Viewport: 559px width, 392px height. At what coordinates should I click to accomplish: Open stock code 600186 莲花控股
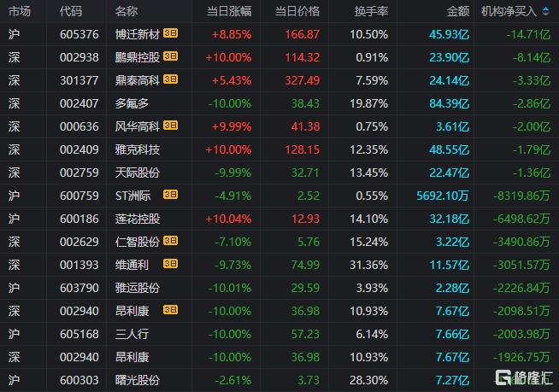[x=79, y=219]
